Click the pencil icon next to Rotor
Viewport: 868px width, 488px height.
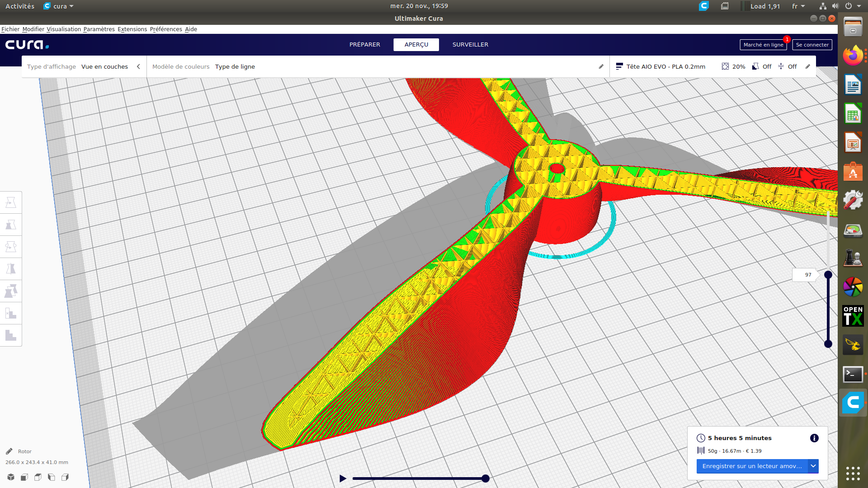[9, 451]
